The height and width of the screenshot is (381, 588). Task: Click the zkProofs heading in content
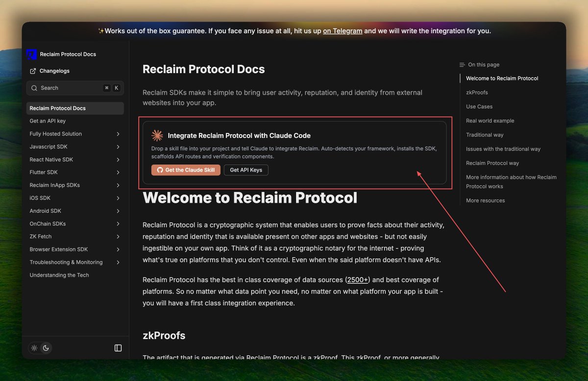coord(164,335)
